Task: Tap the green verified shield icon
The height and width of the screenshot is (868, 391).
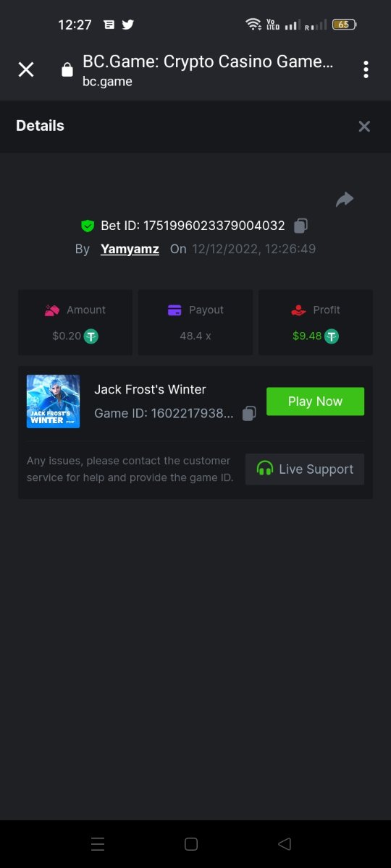Action: 88,226
